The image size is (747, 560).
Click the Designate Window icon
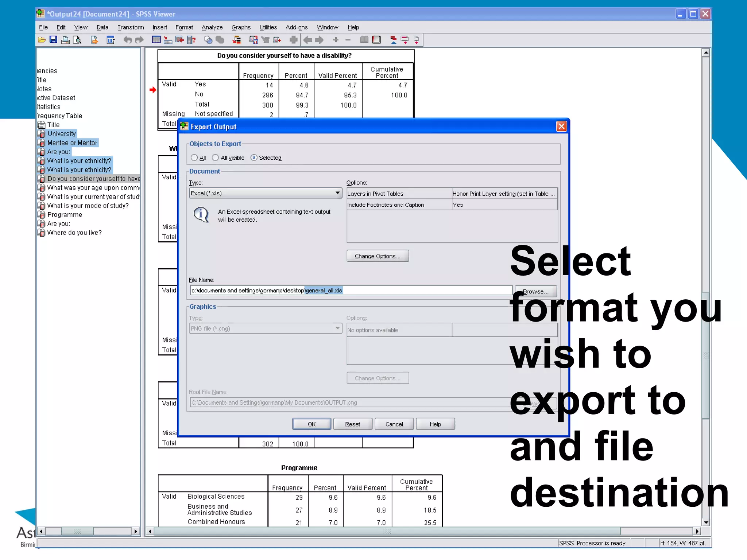[293, 40]
